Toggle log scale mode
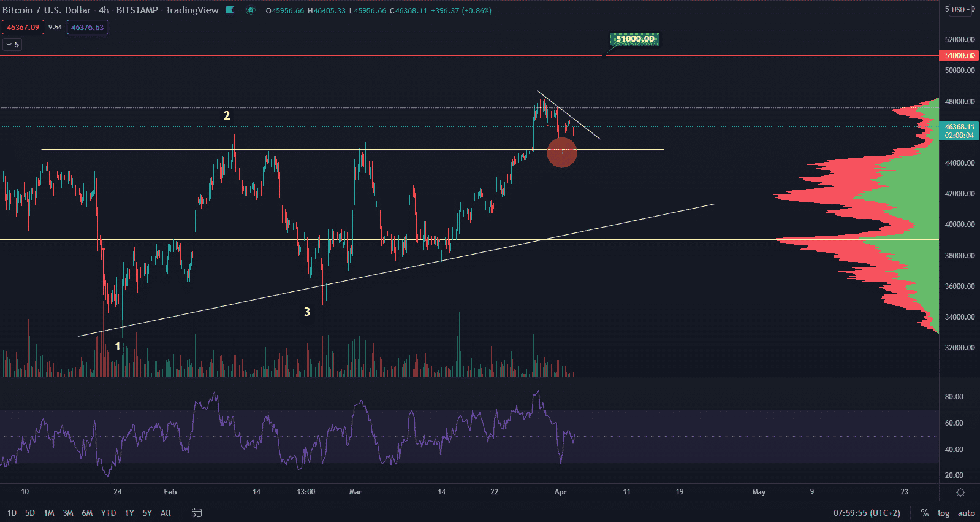This screenshot has width=980, height=522. coord(943,513)
